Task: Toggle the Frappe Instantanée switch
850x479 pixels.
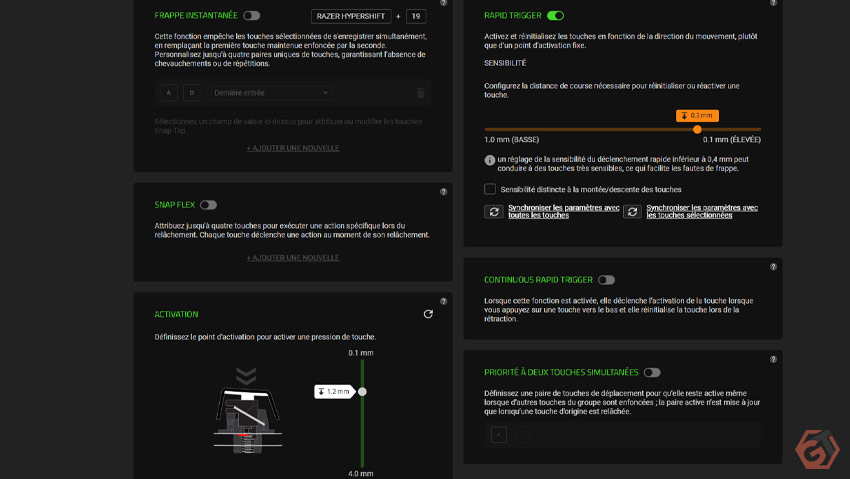Action: pos(252,16)
